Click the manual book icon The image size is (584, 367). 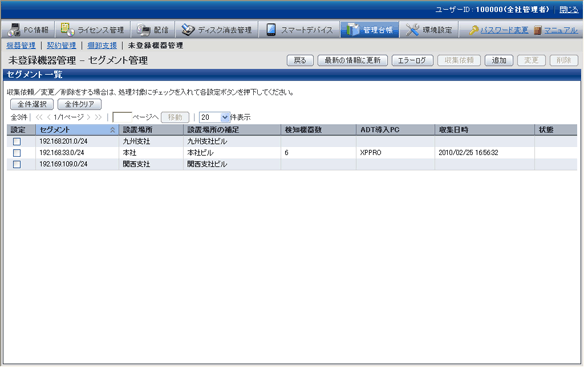click(x=537, y=30)
